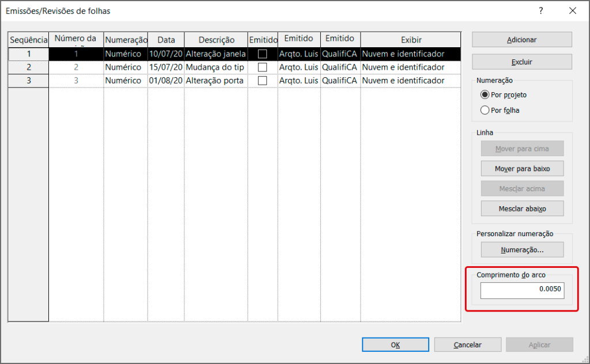Check the Emitido box for 'Alteração janela'
The image size is (590, 364).
(263, 54)
